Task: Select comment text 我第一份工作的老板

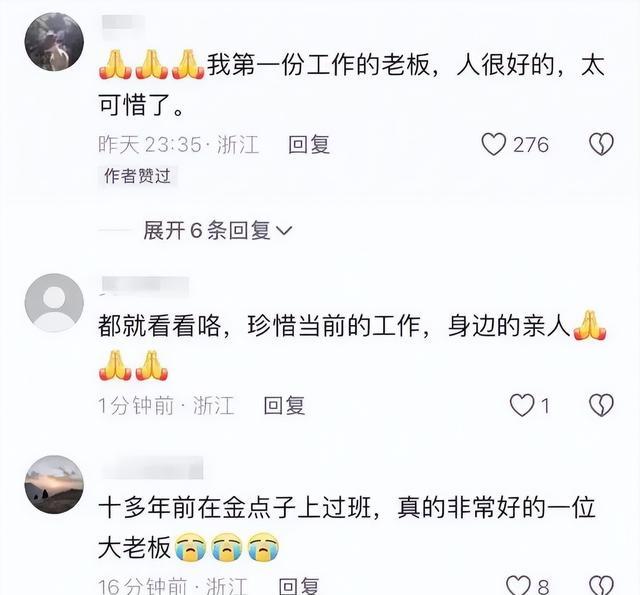Action: tap(318, 65)
